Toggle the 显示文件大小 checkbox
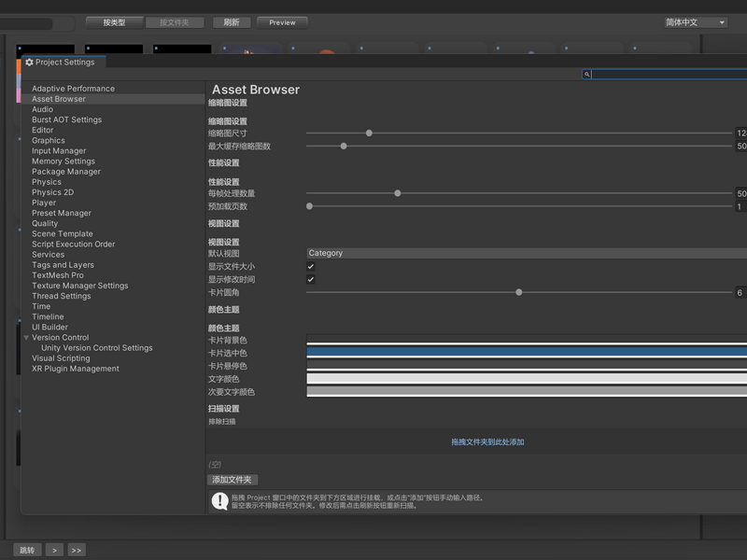This screenshot has height=560, width=747. point(311,266)
